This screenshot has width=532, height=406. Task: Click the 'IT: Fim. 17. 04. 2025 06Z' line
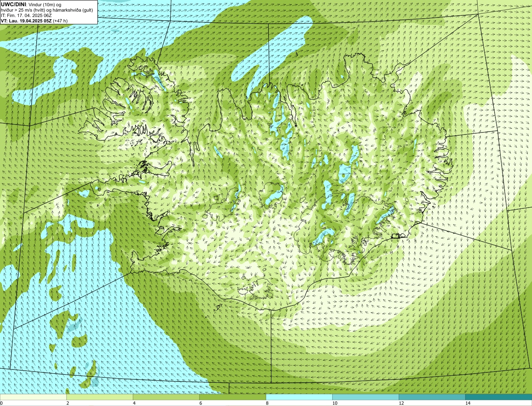point(26,15)
